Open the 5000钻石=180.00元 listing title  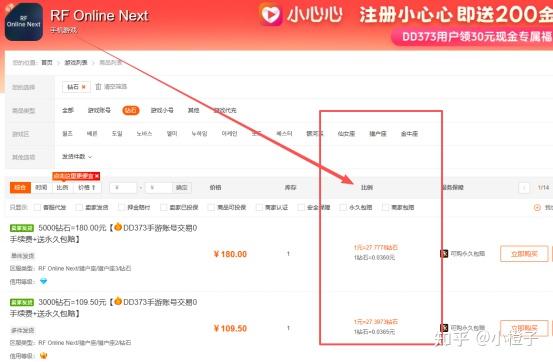pyautogui.click(x=103, y=234)
